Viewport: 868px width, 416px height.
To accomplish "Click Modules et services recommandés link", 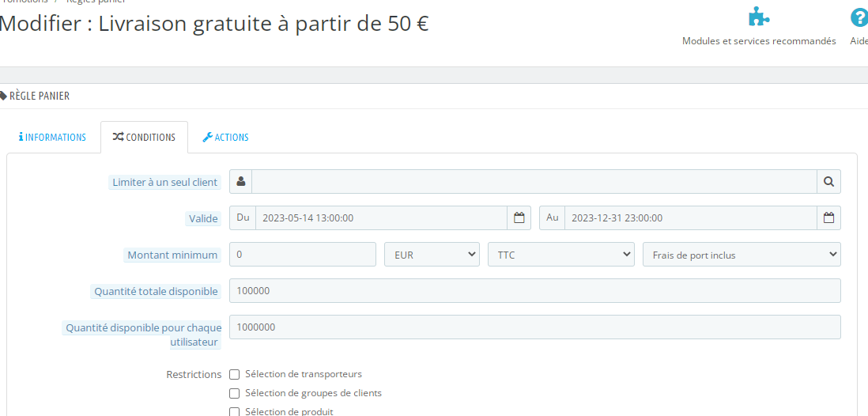I will coord(759,41).
